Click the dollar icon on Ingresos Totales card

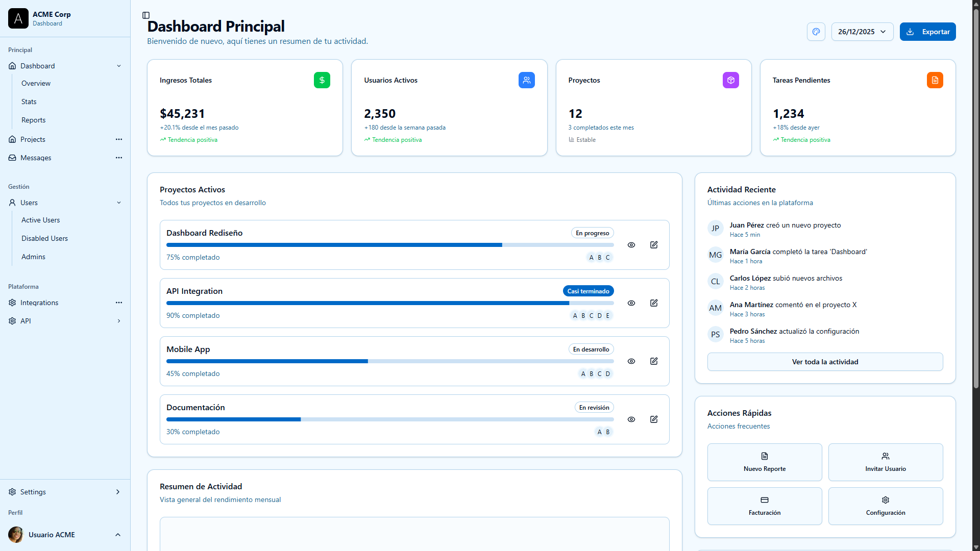[x=322, y=80]
